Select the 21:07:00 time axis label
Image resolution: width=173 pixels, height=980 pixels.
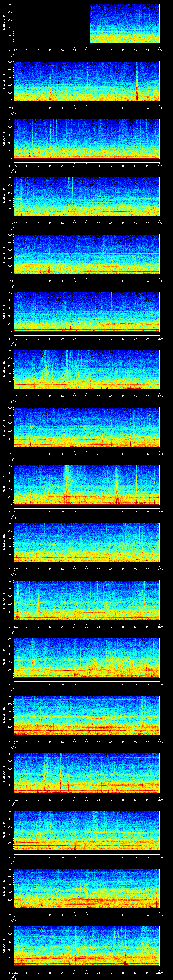[13, 223]
